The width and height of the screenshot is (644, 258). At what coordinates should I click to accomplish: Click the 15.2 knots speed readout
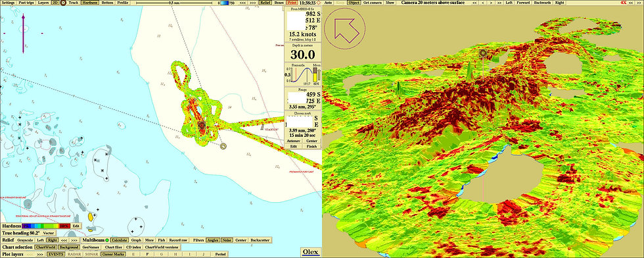[303, 35]
